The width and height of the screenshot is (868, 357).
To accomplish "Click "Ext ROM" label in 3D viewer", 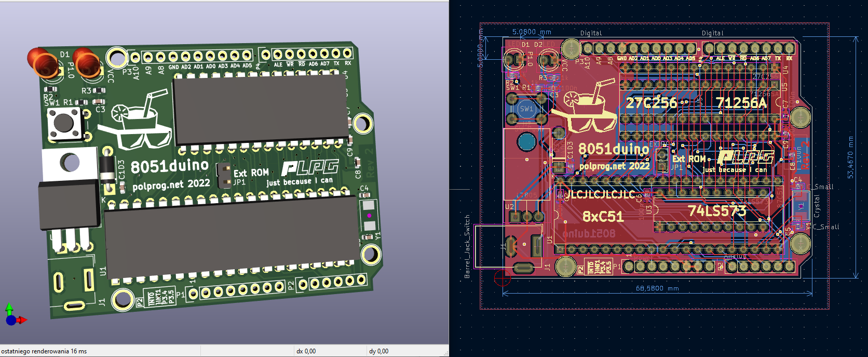I will (x=251, y=173).
